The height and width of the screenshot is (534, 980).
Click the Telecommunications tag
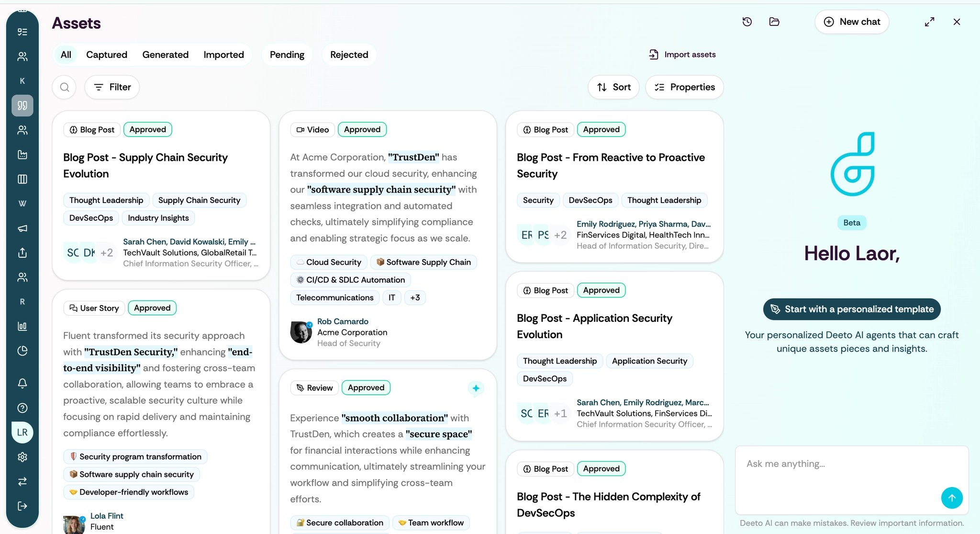click(335, 297)
